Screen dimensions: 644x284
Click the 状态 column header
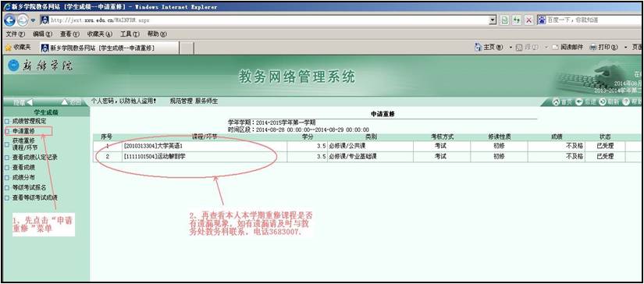click(605, 137)
